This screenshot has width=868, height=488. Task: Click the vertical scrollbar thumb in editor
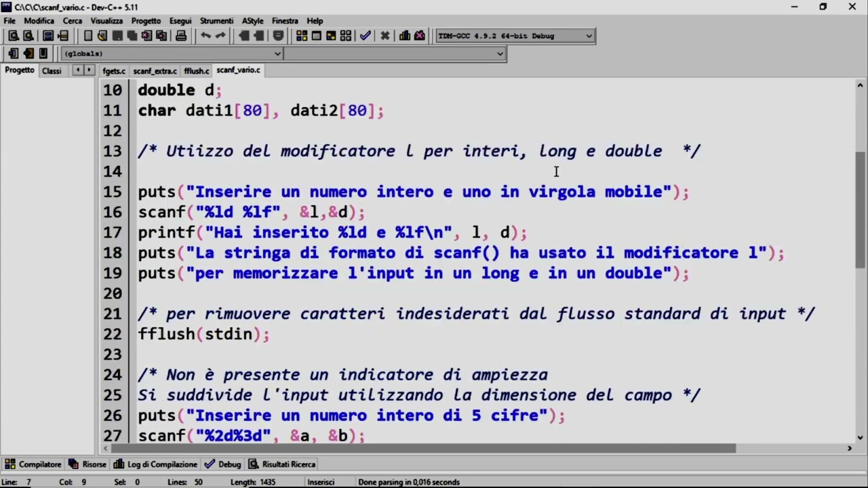[x=861, y=209]
